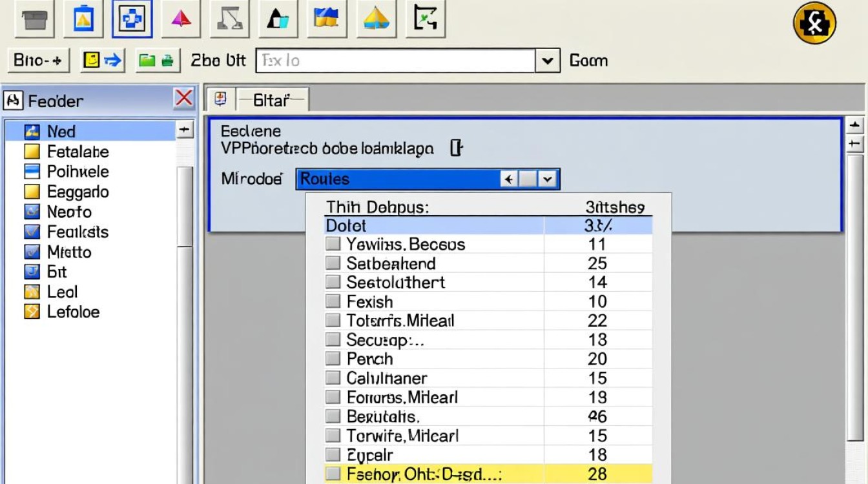
Task: Select the highlighted blue puzzle toolbar icon
Action: click(132, 19)
